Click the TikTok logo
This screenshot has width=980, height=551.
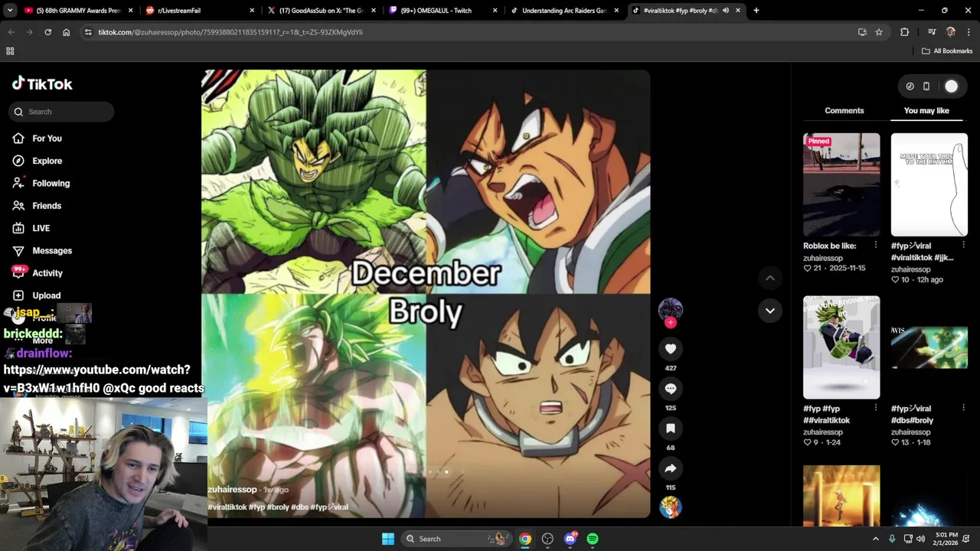(42, 84)
